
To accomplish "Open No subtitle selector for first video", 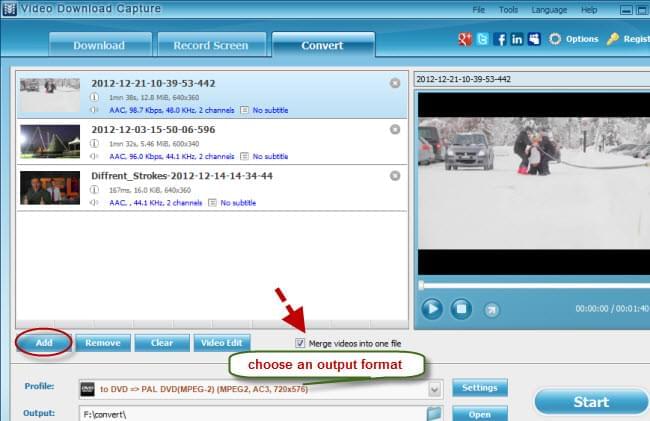I will click(270, 110).
